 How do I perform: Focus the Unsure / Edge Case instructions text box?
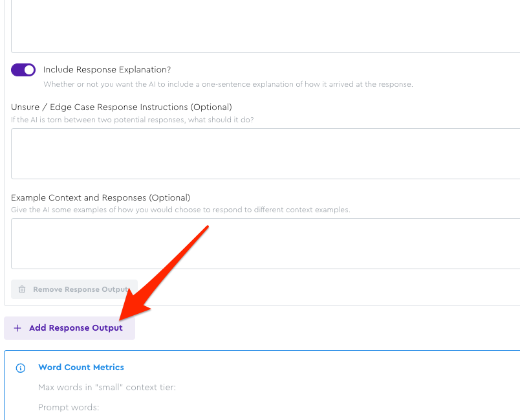[265, 153]
